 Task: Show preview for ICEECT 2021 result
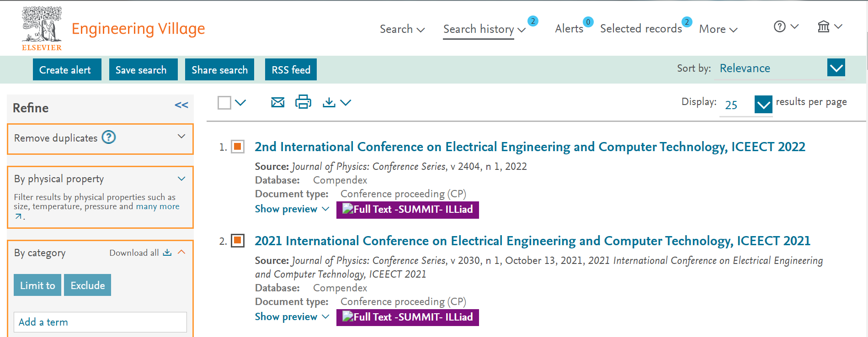292,317
